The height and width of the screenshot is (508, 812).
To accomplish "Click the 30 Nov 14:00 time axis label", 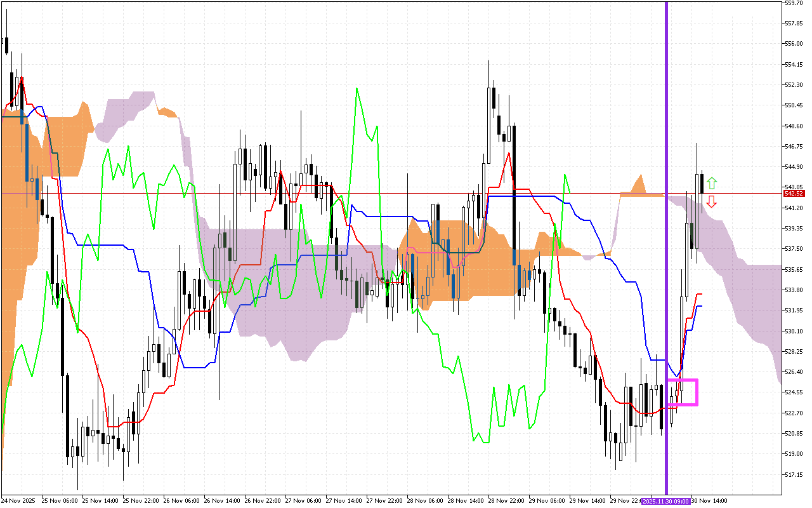I will pos(709,501).
